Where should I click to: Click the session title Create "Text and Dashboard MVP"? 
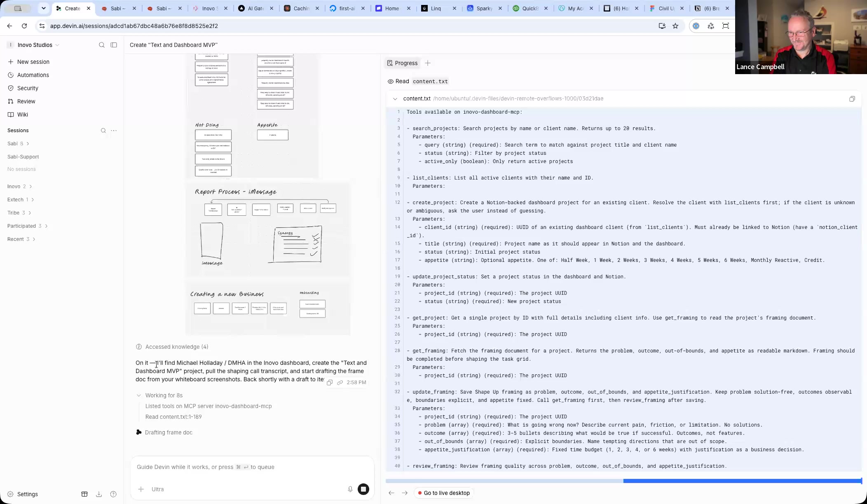pos(173,45)
